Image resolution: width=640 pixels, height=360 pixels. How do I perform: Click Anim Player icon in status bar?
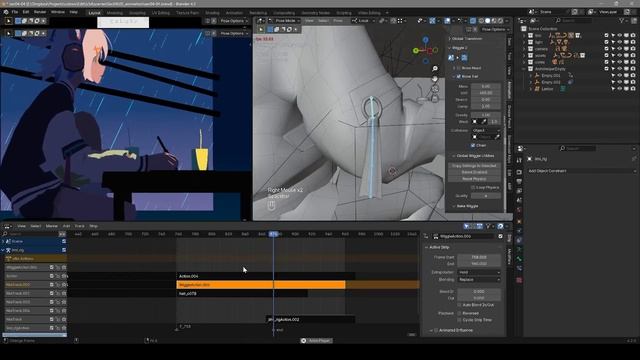(303, 341)
